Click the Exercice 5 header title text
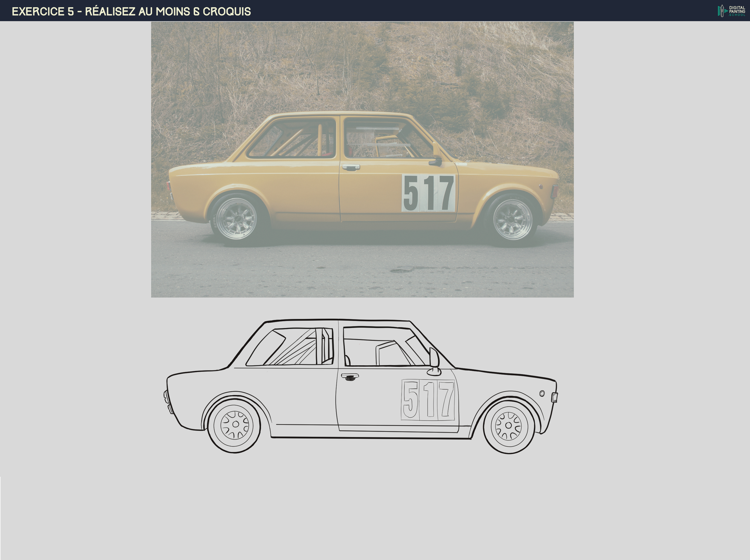 [131, 11]
